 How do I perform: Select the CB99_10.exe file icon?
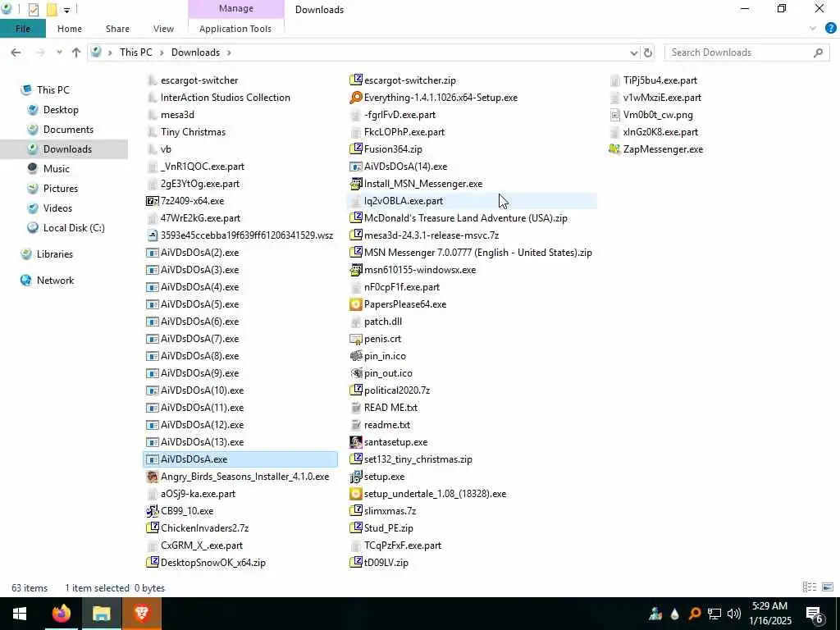tap(152, 511)
